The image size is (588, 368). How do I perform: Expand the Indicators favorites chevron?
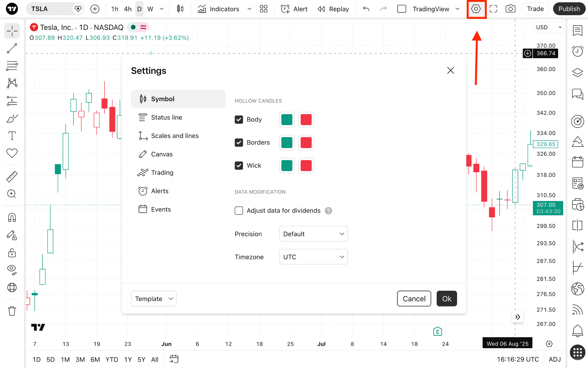pyautogui.click(x=249, y=9)
